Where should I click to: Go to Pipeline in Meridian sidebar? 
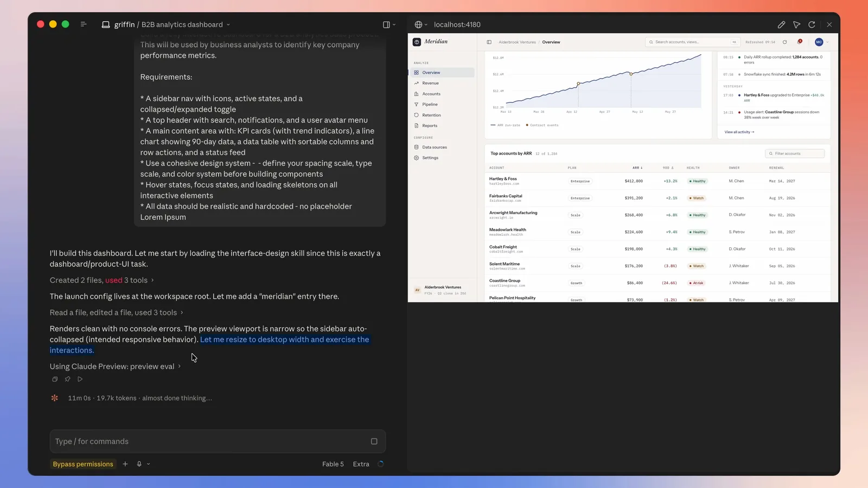pyautogui.click(x=442, y=104)
